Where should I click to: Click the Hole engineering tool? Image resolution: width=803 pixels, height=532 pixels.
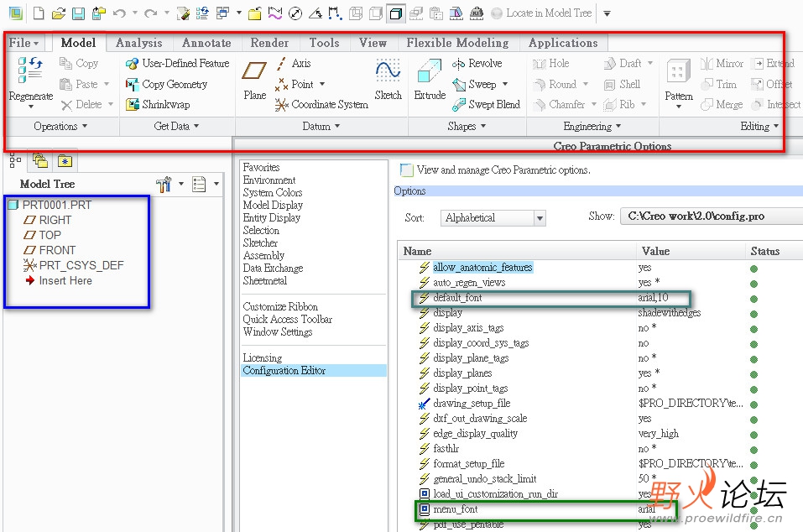550,64
